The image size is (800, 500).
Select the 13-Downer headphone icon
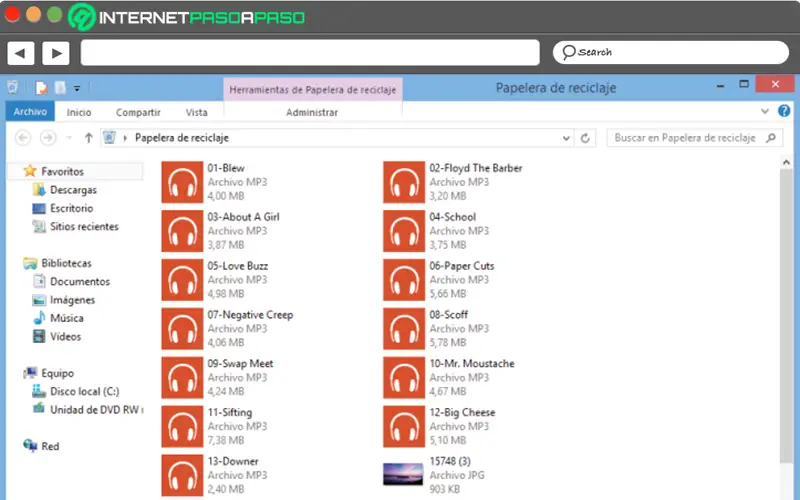(182, 476)
